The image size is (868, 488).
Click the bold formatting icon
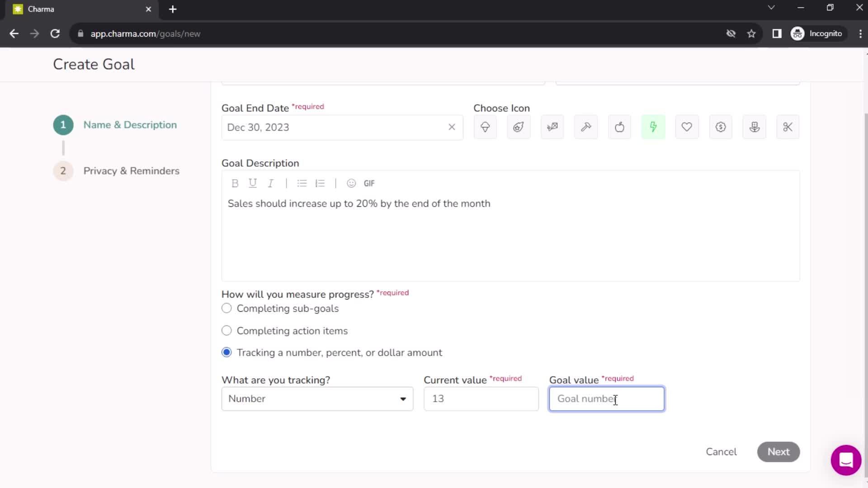pos(235,183)
